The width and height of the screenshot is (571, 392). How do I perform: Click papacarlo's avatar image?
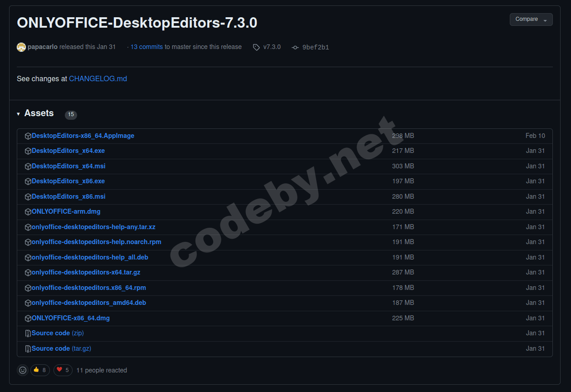coord(21,47)
